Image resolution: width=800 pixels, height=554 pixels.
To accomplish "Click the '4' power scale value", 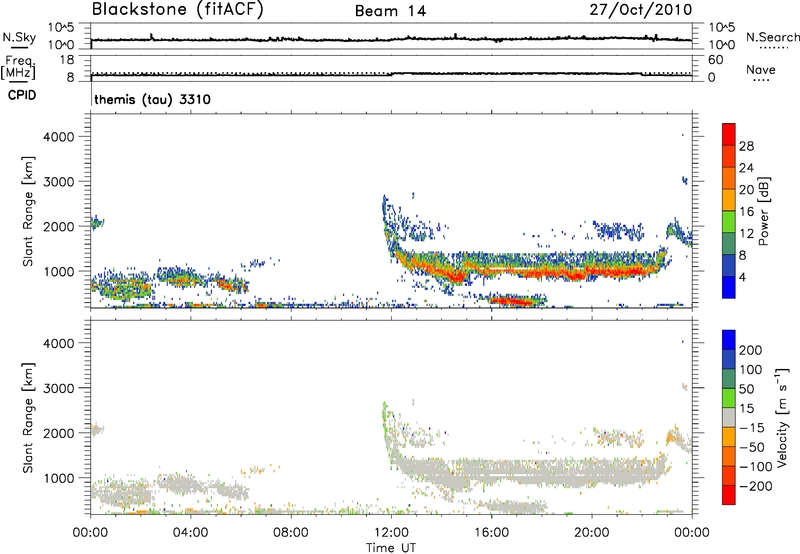I will [x=743, y=277].
